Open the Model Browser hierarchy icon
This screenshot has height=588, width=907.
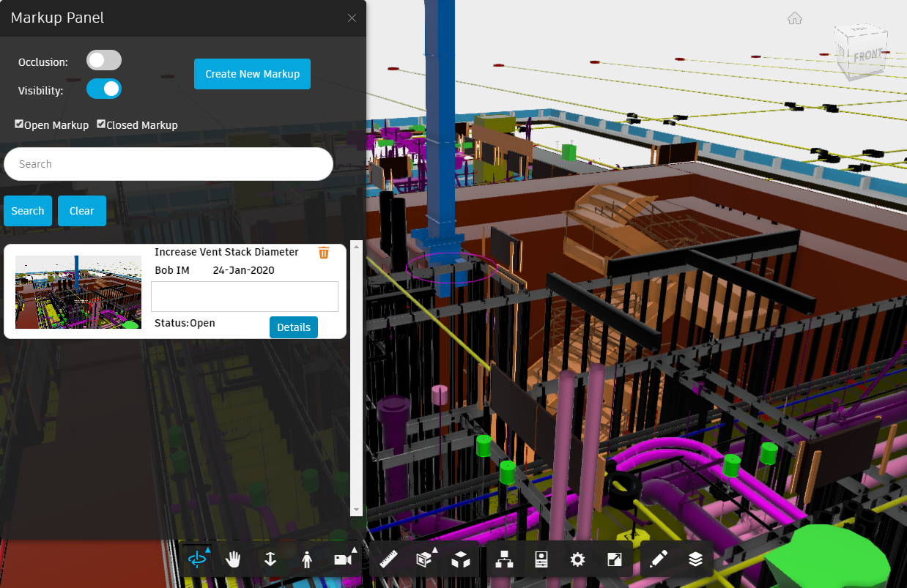[x=505, y=559]
